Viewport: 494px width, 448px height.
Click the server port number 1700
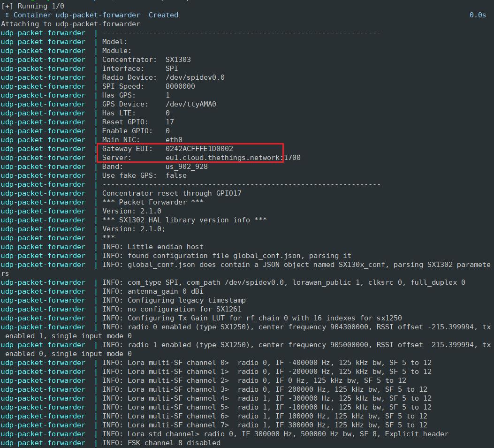pyautogui.click(x=292, y=158)
